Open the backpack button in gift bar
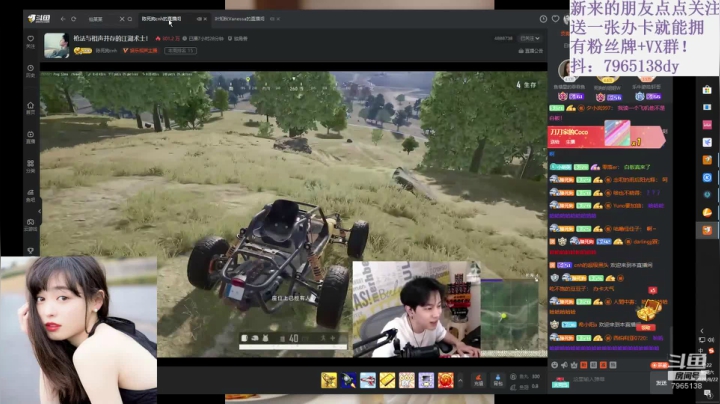Screen dimensions: 720x404 point(498,380)
